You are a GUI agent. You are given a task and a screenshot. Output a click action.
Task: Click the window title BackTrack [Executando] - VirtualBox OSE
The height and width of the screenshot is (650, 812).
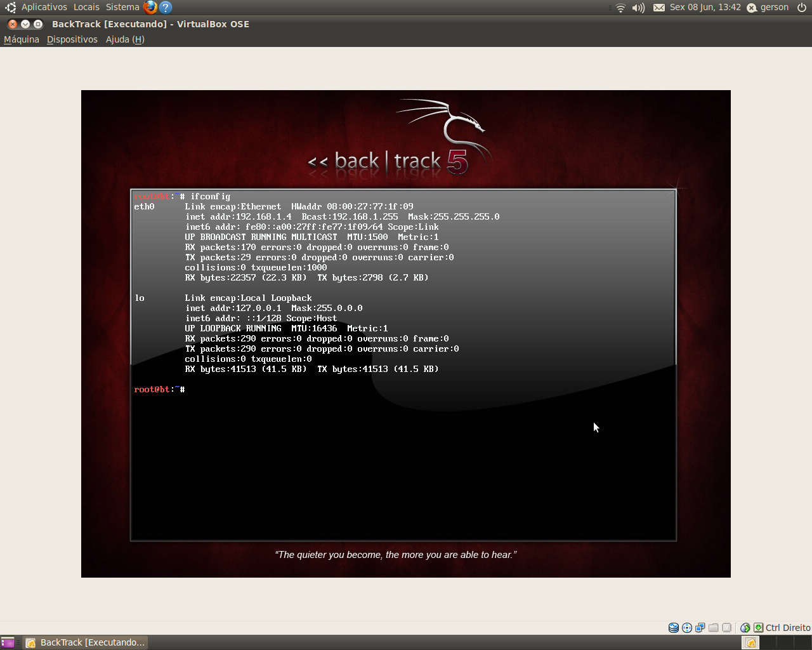(x=150, y=24)
